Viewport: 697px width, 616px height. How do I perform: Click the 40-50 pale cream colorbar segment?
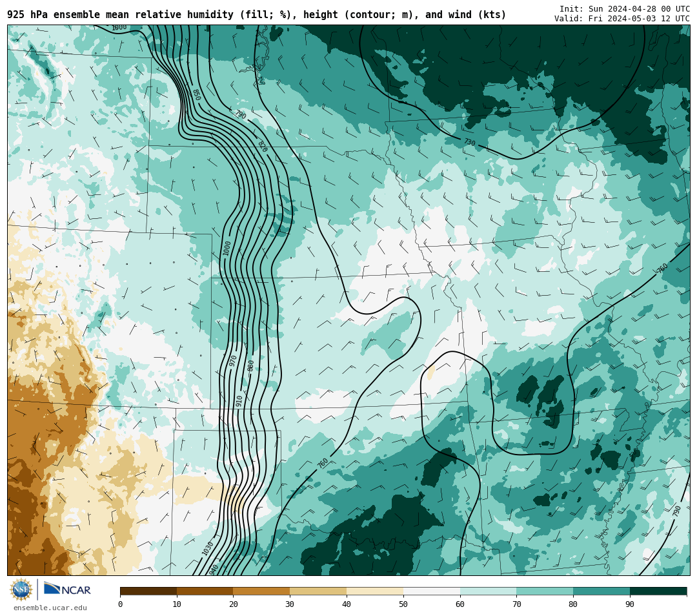[375, 591]
